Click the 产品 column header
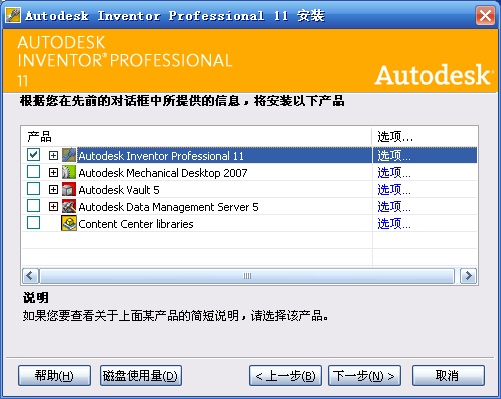This screenshot has width=501, height=399. pos(196,136)
